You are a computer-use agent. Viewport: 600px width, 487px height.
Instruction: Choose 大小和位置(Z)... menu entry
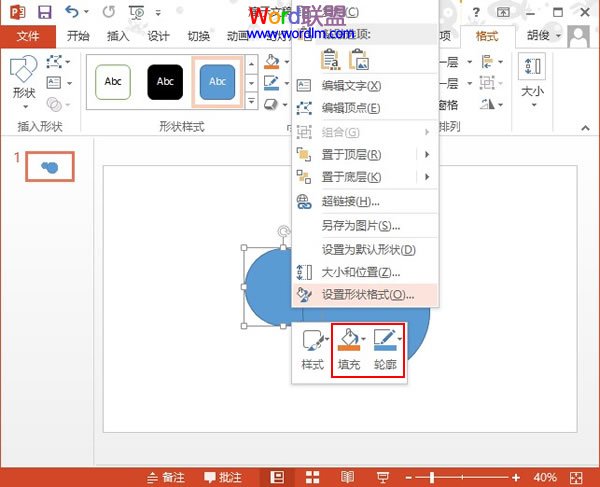click(x=365, y=272)
